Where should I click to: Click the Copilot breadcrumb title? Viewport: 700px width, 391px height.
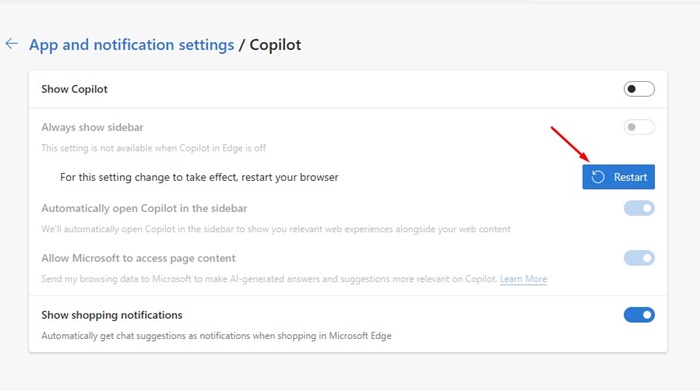pyautogui.click(x=275, y=45)
